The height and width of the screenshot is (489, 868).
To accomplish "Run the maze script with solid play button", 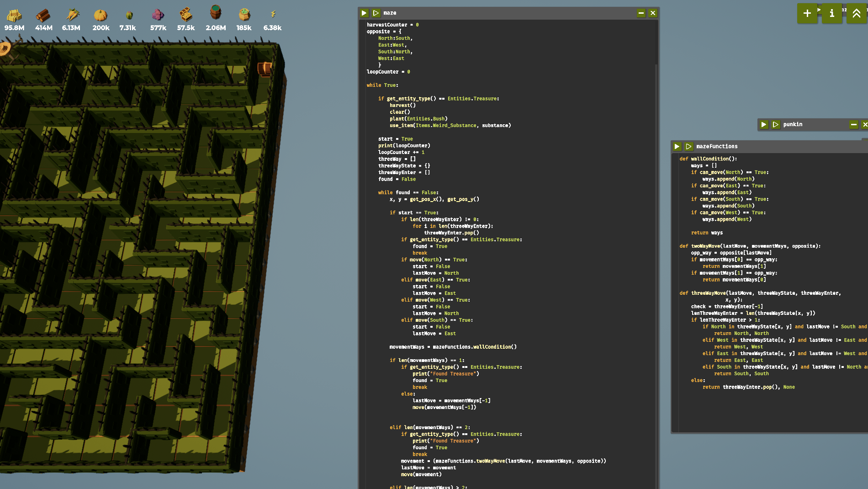I will click(364, 13).
